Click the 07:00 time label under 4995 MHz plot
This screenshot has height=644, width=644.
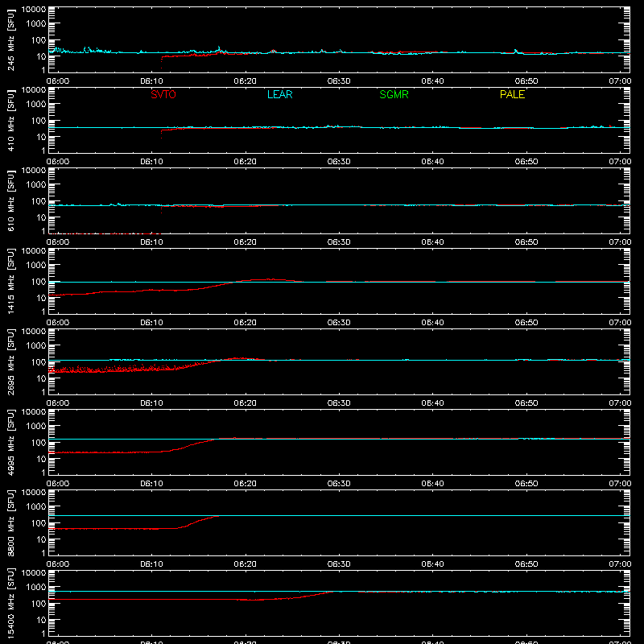pos(620,484)
